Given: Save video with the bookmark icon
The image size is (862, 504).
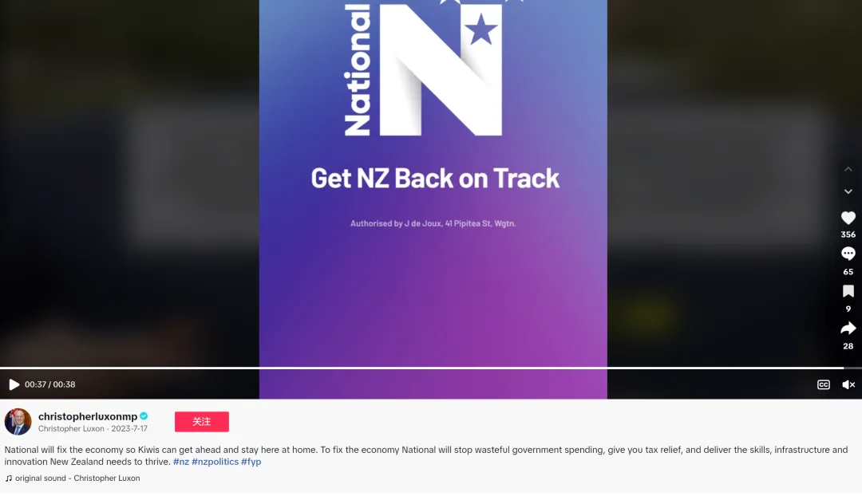Looking at the screenshot, I should (x=848, y=291).
